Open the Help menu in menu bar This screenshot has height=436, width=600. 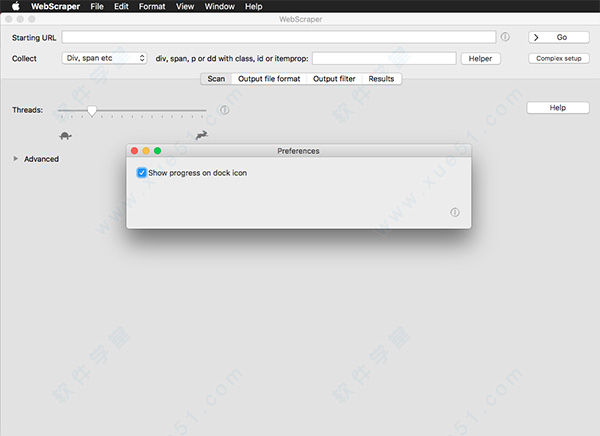click(254, 6)
